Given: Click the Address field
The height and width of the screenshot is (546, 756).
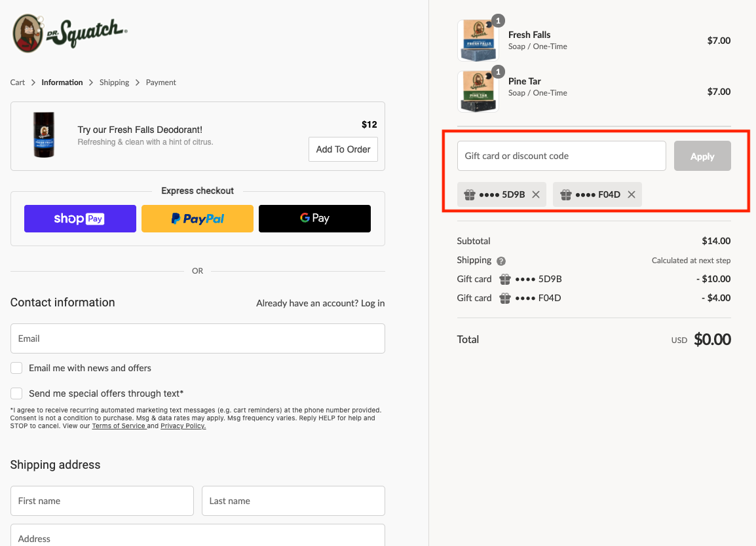Looking at the screenshot, I should pyautogui.click(x=198, y=536).
